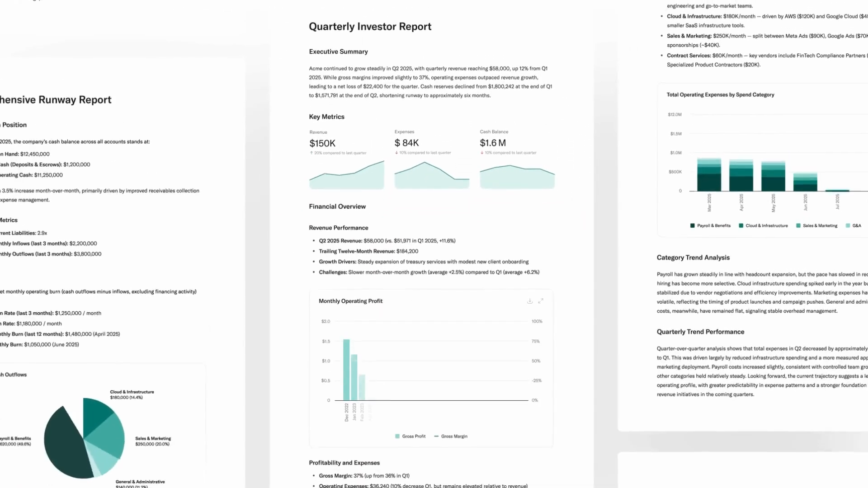Select the Expenses $84K metric card

(406, 143)
